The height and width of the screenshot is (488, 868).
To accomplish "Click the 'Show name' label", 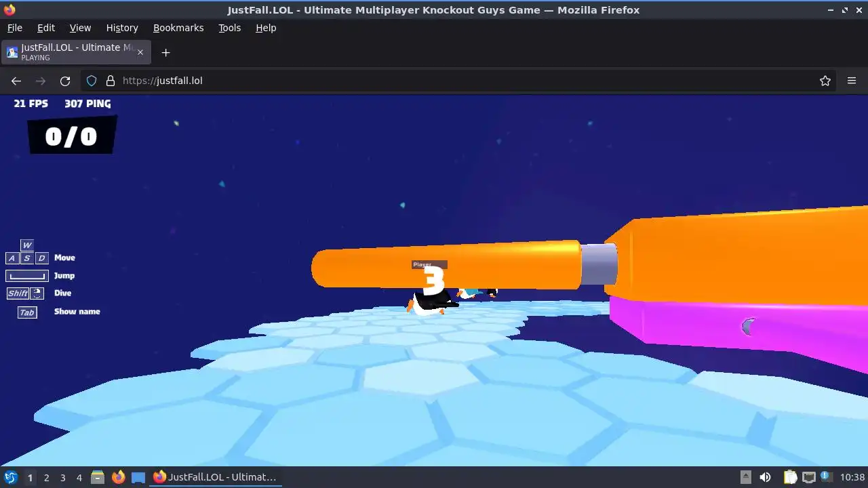I will [x=77, y=311].
